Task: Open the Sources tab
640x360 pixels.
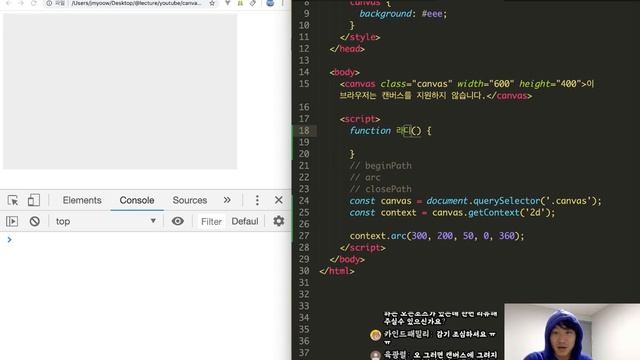Action: click(x=189, y=200)
